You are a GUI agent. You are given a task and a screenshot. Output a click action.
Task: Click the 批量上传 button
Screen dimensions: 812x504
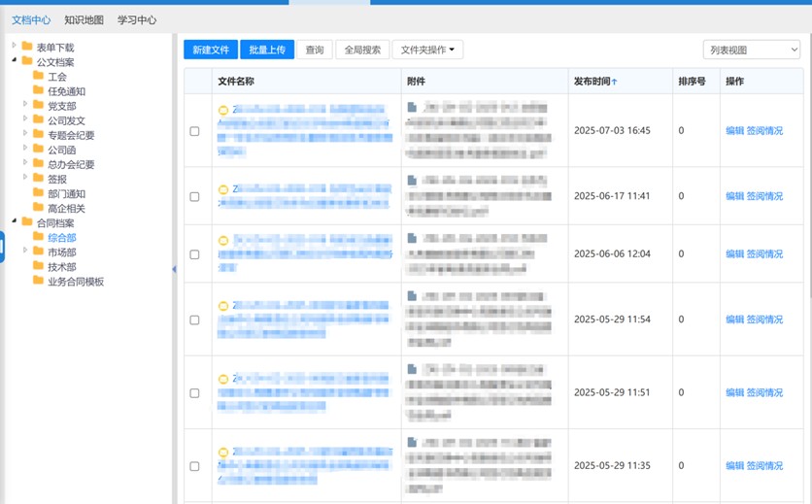tap(267, 50)
